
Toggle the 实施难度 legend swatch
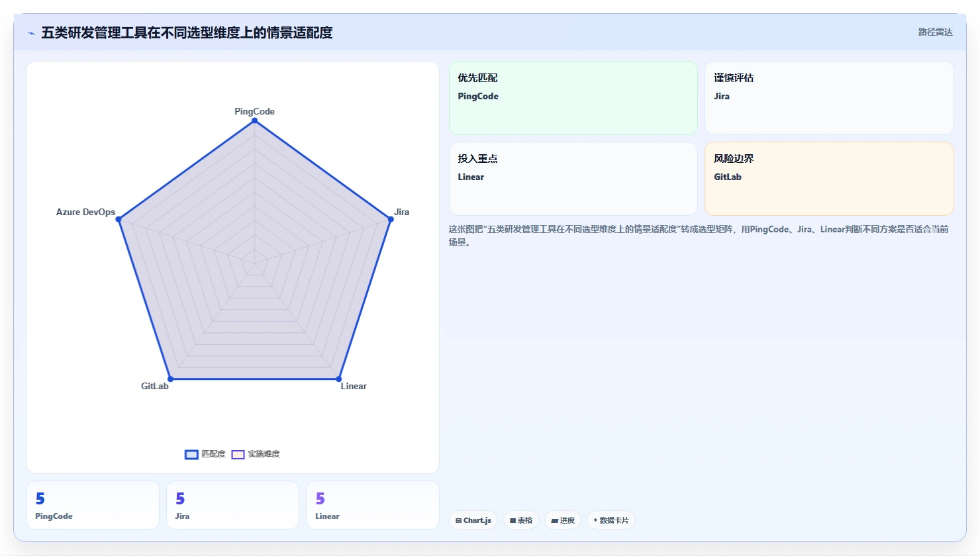(238, 454)
